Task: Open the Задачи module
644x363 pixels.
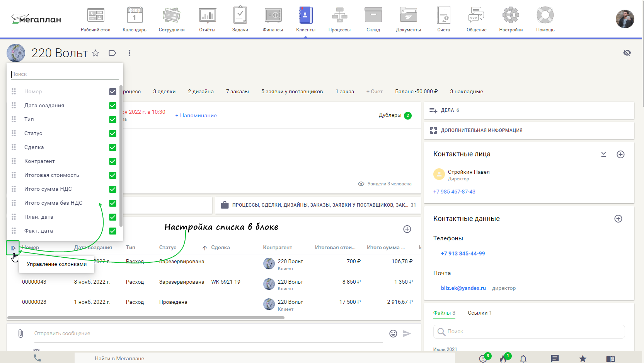Action: [240, 19]
